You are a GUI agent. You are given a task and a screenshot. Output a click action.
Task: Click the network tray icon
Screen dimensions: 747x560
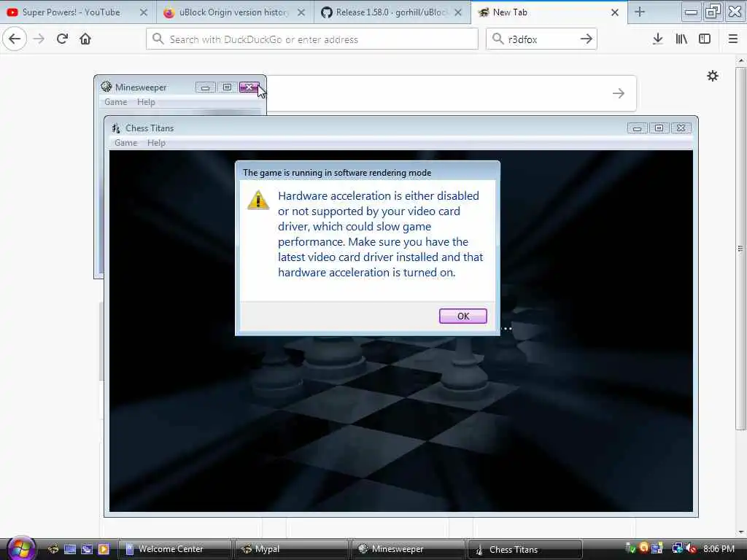[677, 548]
